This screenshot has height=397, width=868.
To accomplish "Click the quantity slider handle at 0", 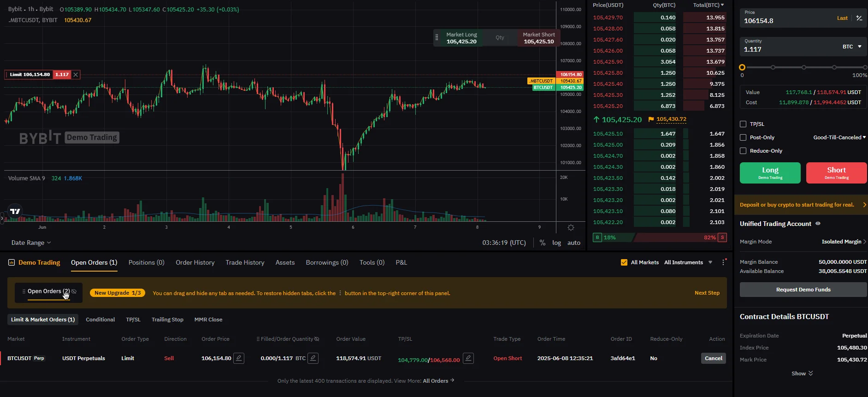I will coord(742,67).
